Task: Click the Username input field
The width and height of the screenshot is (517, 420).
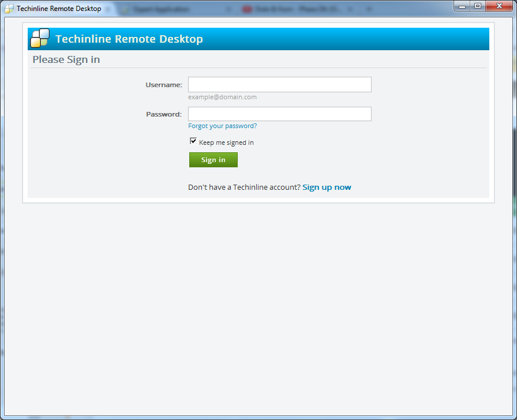Action: click(x=279, y=84)
